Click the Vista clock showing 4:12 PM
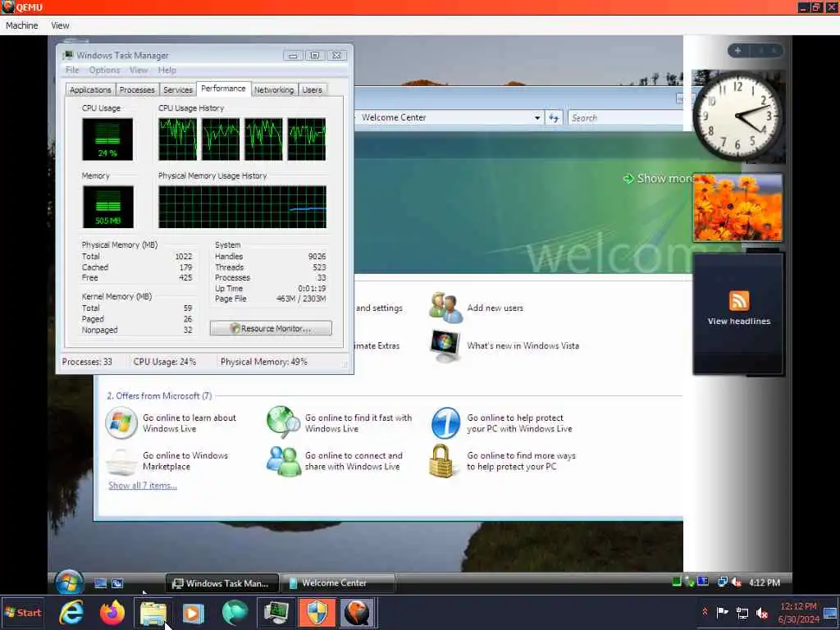 [x=765, y=582]
